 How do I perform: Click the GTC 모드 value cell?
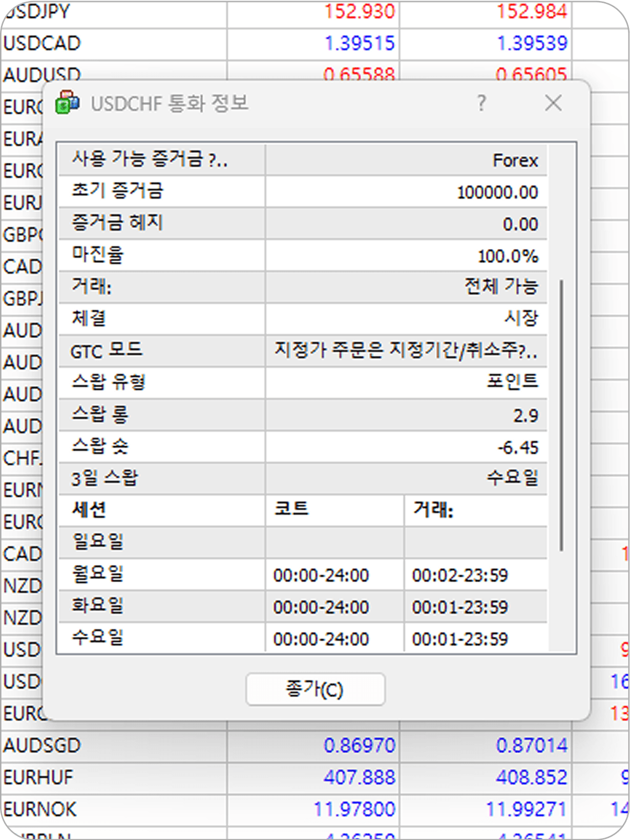point(405,351)
